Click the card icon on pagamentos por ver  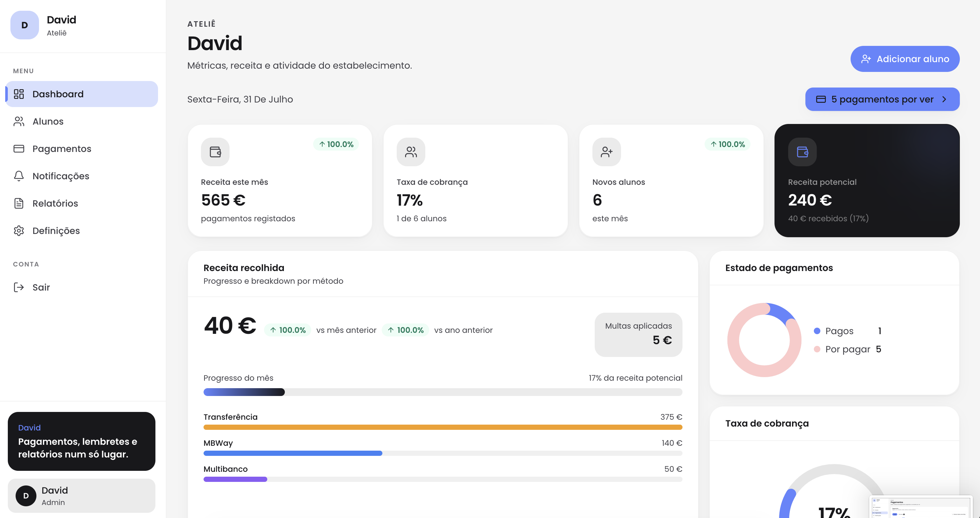821,99
